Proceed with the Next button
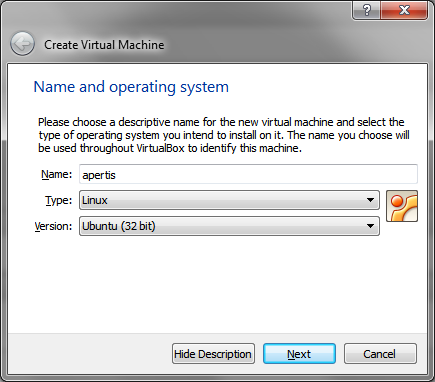Viewport: 435px width, 382px height. point(299,354)
